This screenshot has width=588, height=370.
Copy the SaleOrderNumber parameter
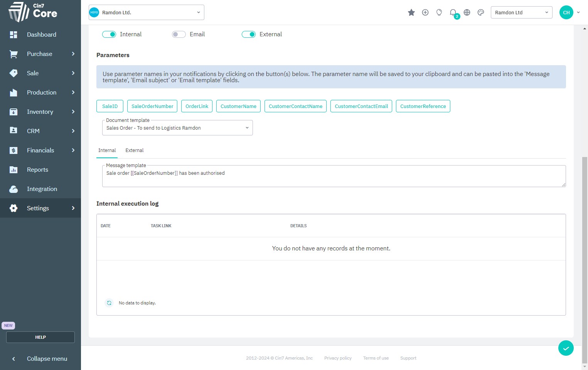[x=152, y=106]
